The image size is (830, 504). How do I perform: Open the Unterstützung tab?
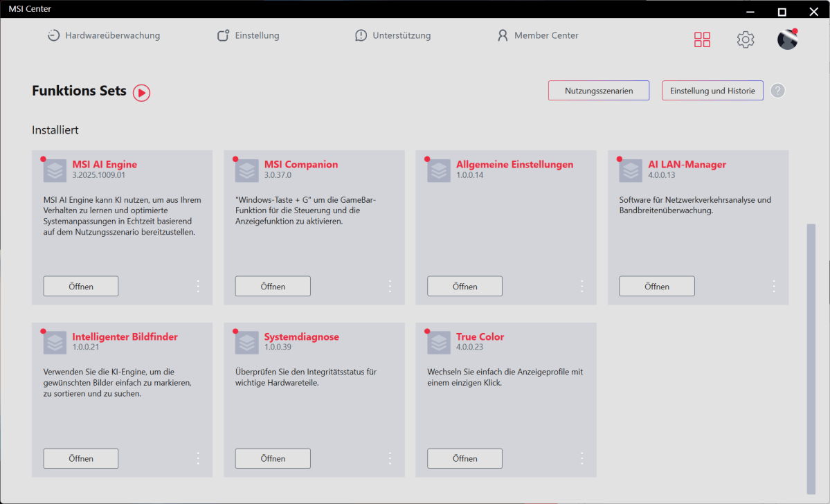click(x=393, y=35)
